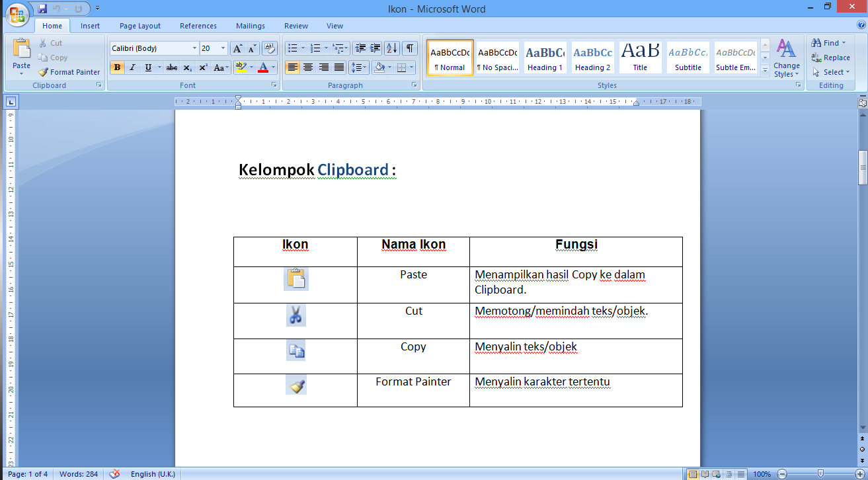Switch to the Mailings ribbon tab
The height and width of the screenshot is (480, 868).
[250, 26]
